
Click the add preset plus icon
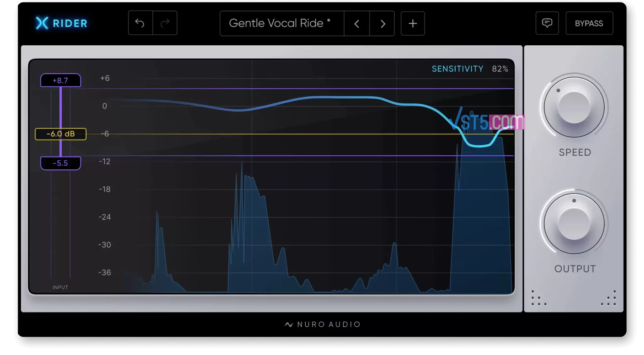click(412, 23)
